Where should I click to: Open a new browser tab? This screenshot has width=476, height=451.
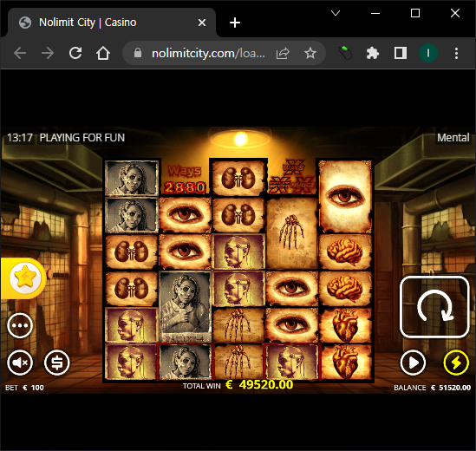pyautogui.click(x=235, y=23)
